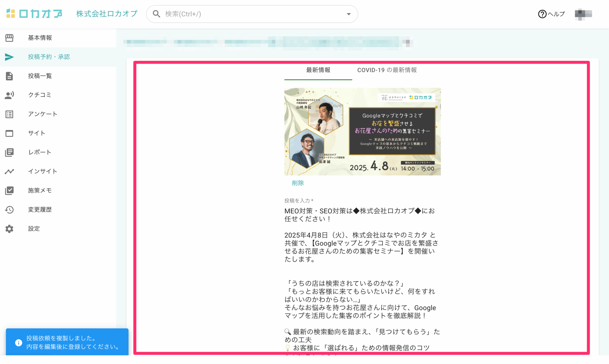
Task: Click the 投稿予約・承認 paper plane icon
Action: (x=9, y=57)
